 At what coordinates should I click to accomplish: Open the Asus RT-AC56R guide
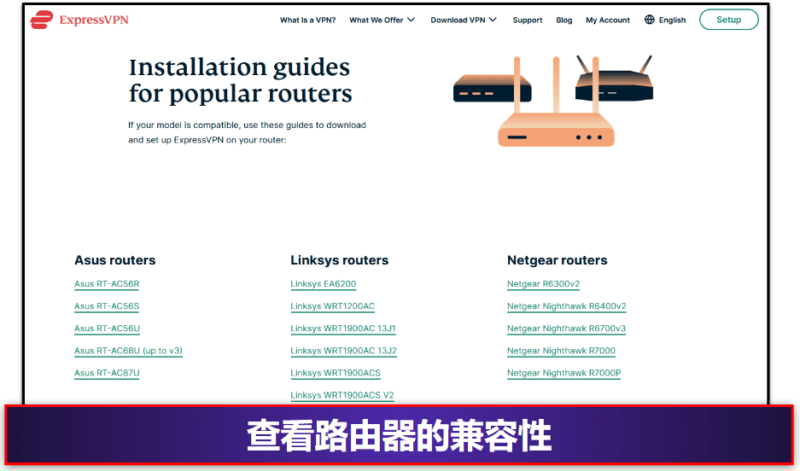tap(107, 284)
